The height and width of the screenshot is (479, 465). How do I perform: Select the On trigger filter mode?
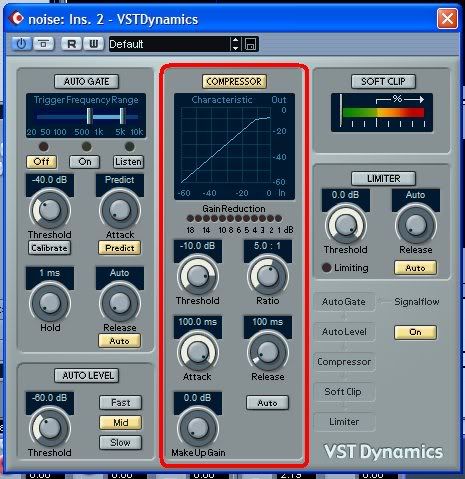85,162
